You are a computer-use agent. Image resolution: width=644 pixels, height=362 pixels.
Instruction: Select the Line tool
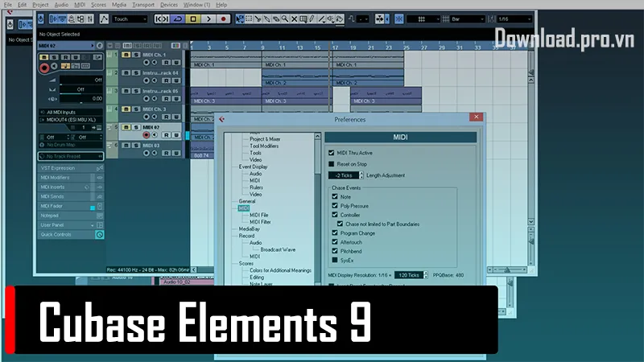pyautogui.click(x=321, y=19)
